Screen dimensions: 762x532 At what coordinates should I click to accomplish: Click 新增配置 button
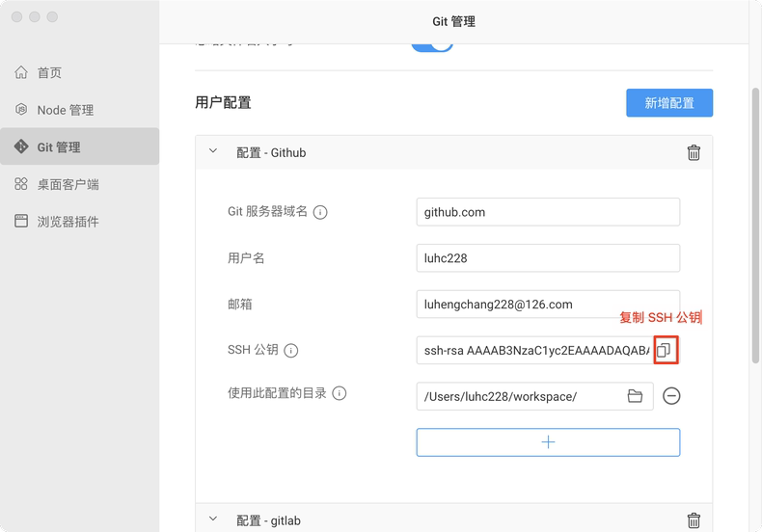click(x=669, y=103)
